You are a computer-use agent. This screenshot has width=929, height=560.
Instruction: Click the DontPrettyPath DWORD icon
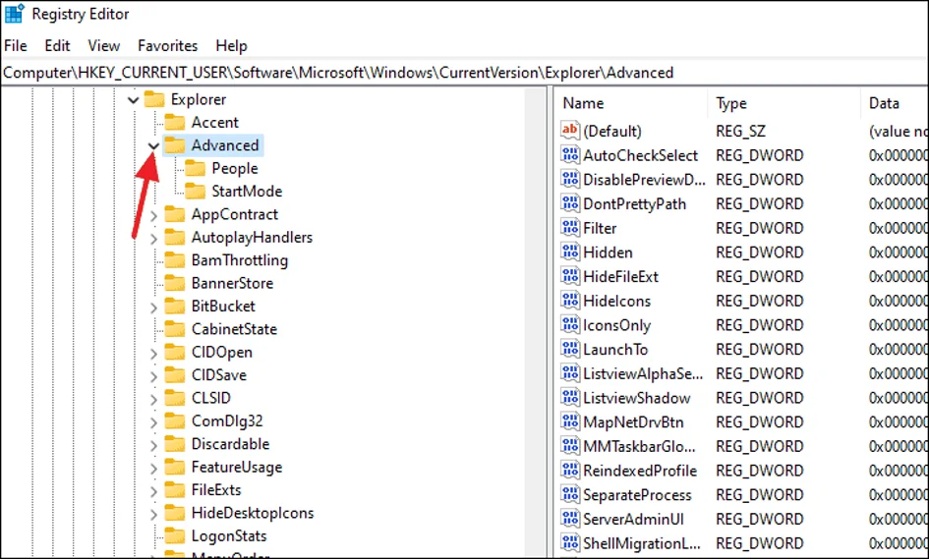point(570,203)
